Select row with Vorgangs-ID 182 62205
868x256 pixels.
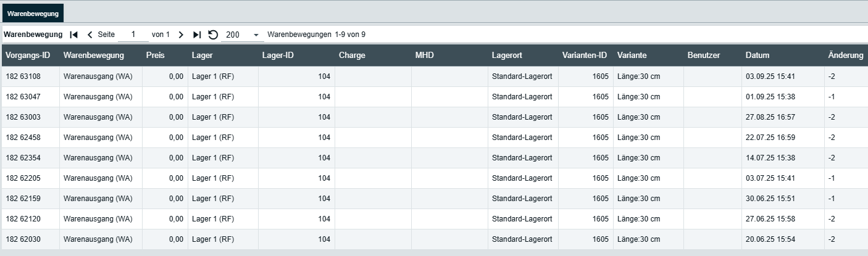(23, 178)
